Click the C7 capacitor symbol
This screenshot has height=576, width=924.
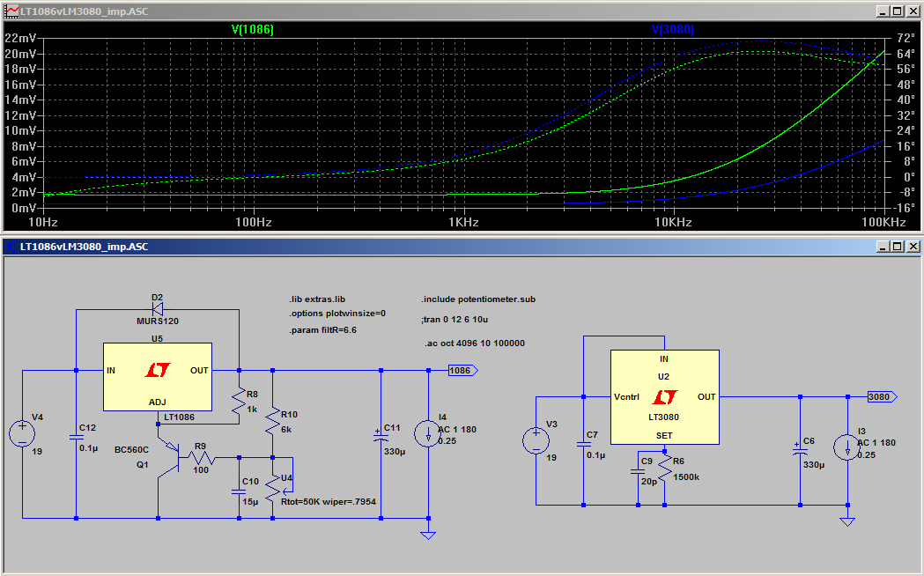pyautogui.click(x=583, y=445)
